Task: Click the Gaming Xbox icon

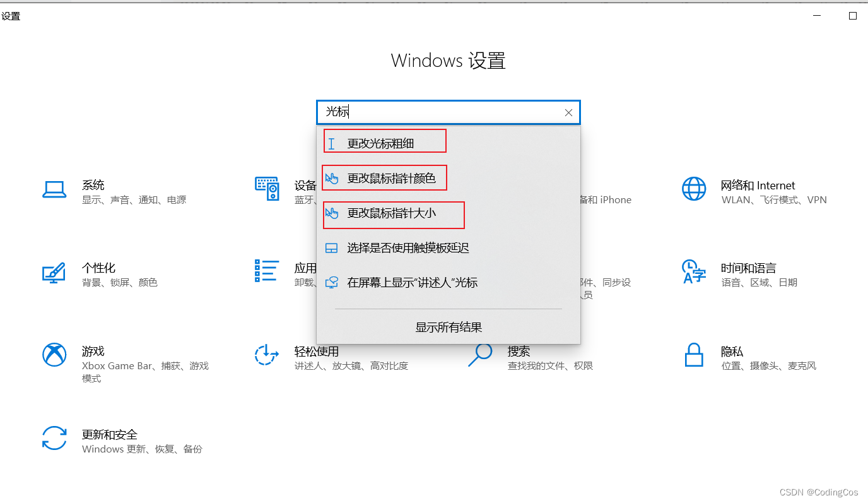Action: 54,355
